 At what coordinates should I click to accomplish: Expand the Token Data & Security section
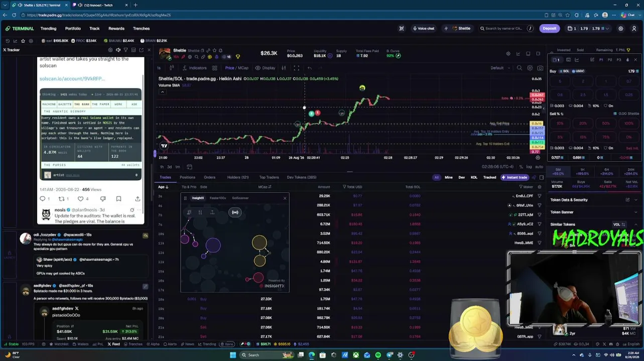[594, 200]
